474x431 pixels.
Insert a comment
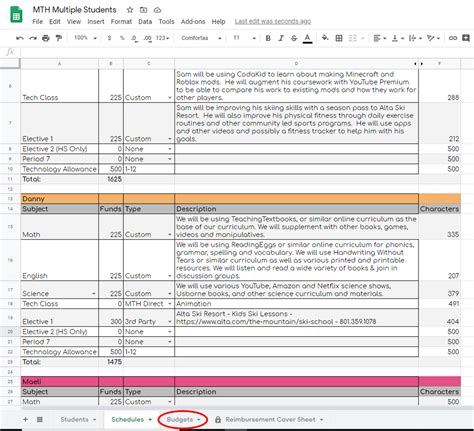(x=466, y=38)
